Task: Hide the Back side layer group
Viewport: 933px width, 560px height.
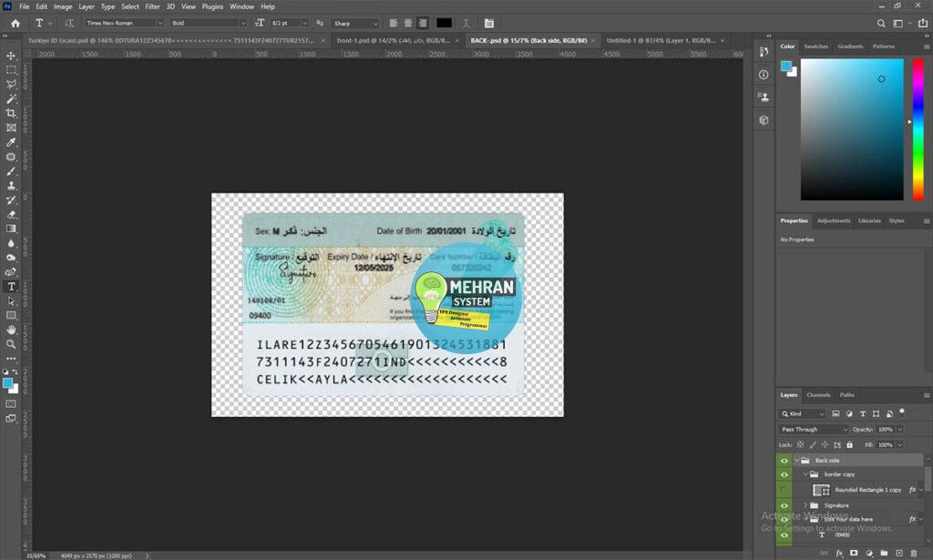Action: 783,458
